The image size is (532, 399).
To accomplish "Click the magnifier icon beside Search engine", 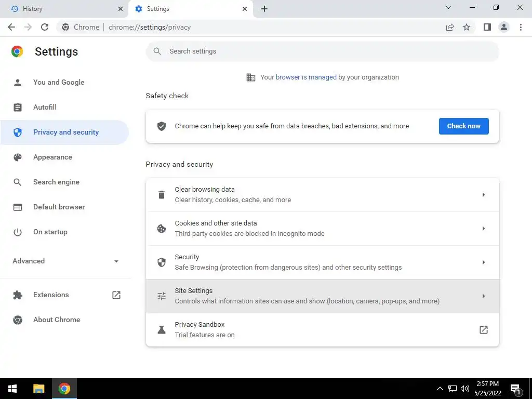I will 18,182.
